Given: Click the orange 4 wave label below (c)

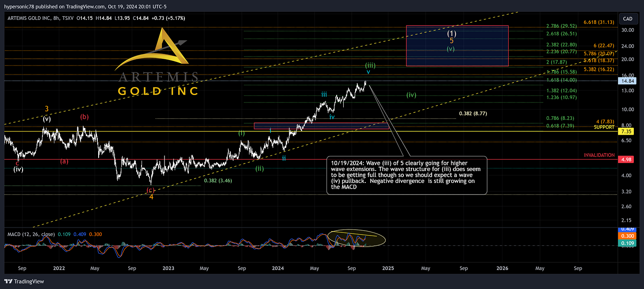Looking at the screenshot, I should point(151,197).
